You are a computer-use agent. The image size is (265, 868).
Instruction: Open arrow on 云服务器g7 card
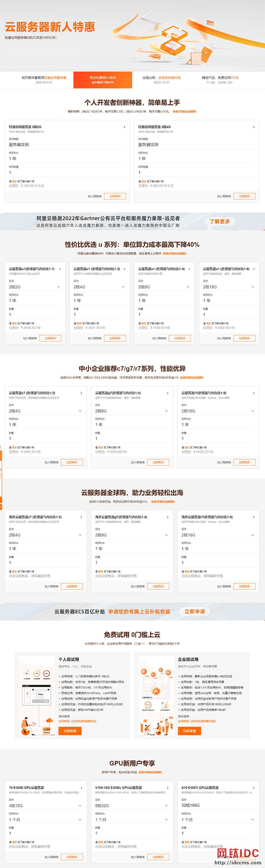[x=168, y=393]
